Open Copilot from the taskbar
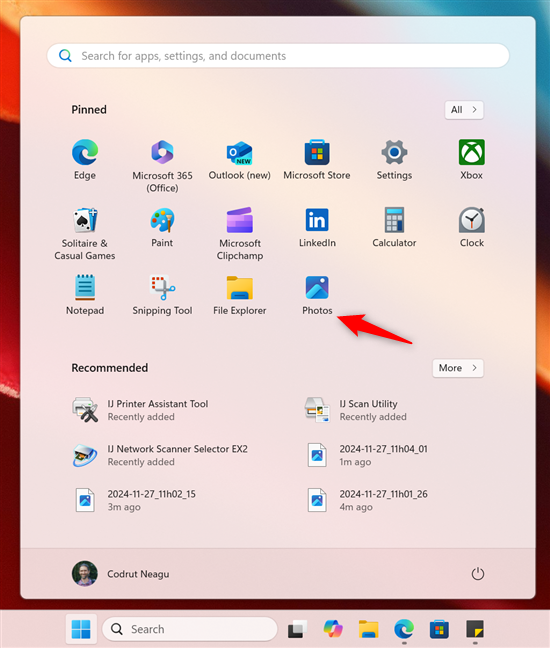Viewport: 550px width, 648px height. point(333,629)
